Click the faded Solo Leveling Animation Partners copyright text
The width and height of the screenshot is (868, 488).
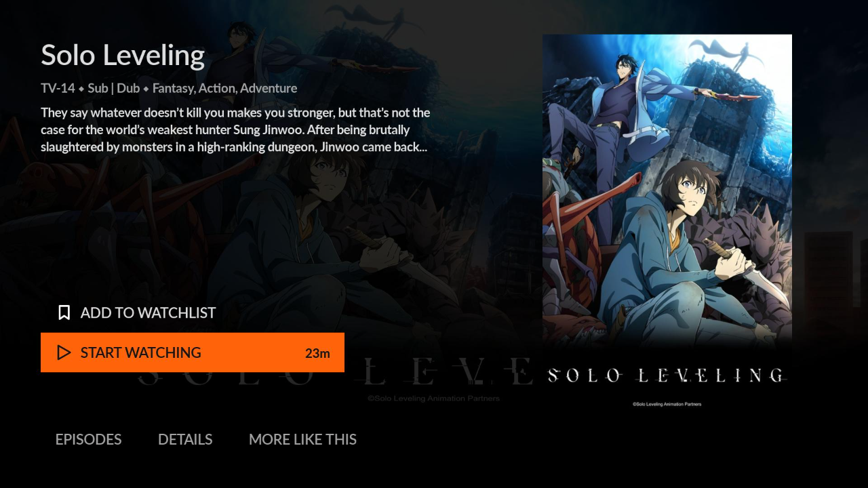pos(433,399)
